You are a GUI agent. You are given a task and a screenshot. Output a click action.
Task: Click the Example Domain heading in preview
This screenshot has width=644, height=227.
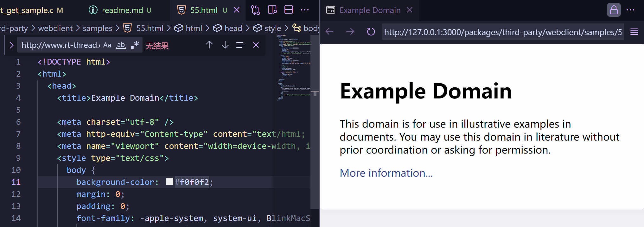(x=426, y=91)
